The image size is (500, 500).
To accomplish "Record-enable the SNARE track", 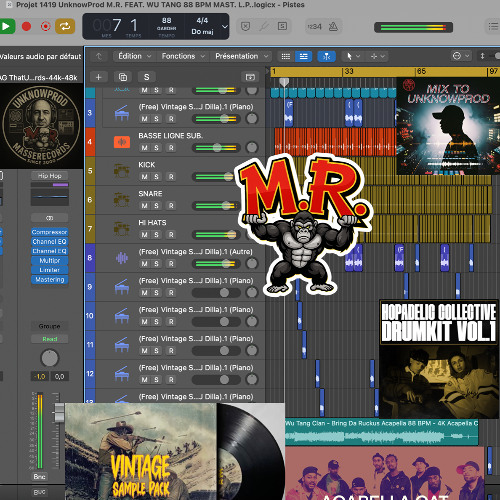I will click(171, 206).
